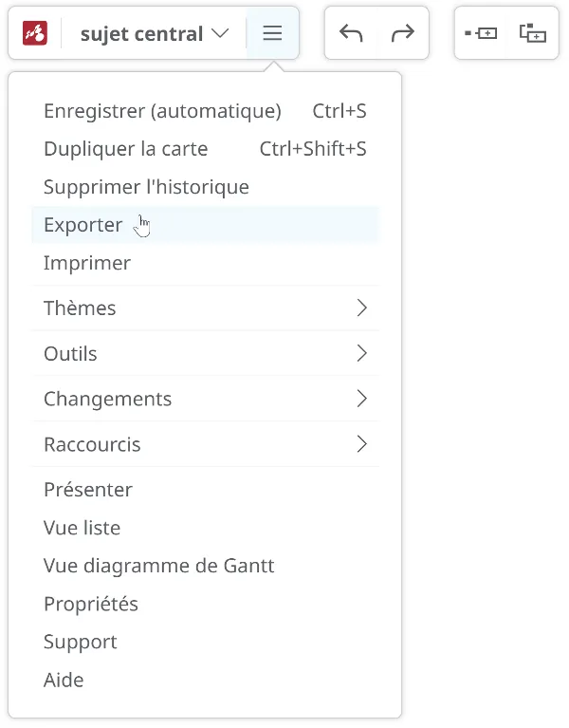Expand the Thèmes submenu arrow

(x=362, y=308)
